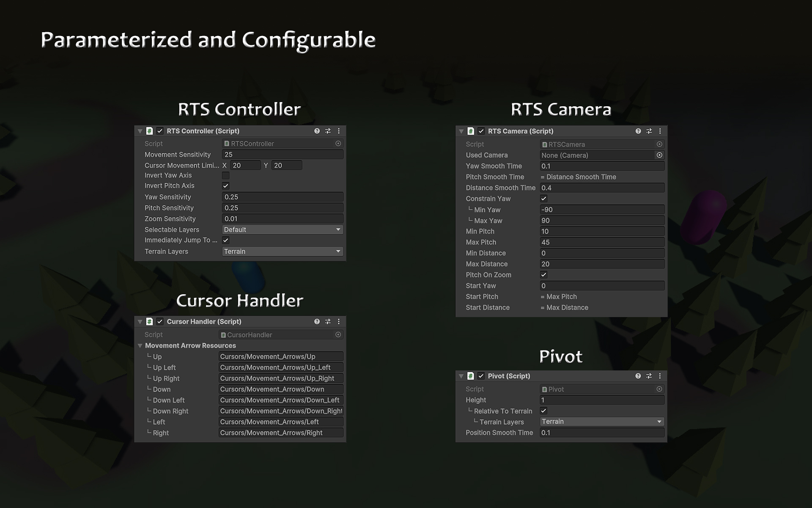The height and width of the screenshot is (508, 812).
Task: Open presets icon on Pivot component
Action: (649, 376)
